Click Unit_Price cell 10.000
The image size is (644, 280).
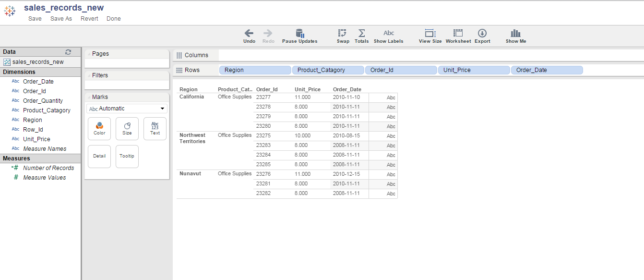(x=303, y=135)
